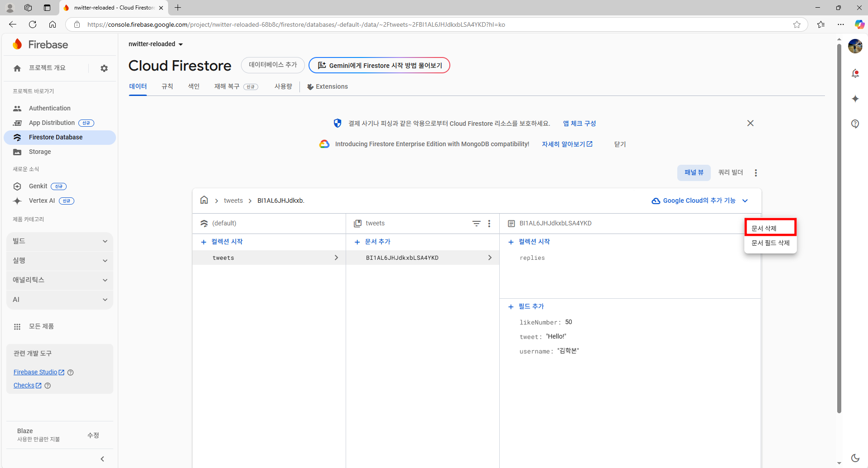Screen dimensions: 868x468
Task: Go to project overview home icon
Action: click(x=17, y=68)
